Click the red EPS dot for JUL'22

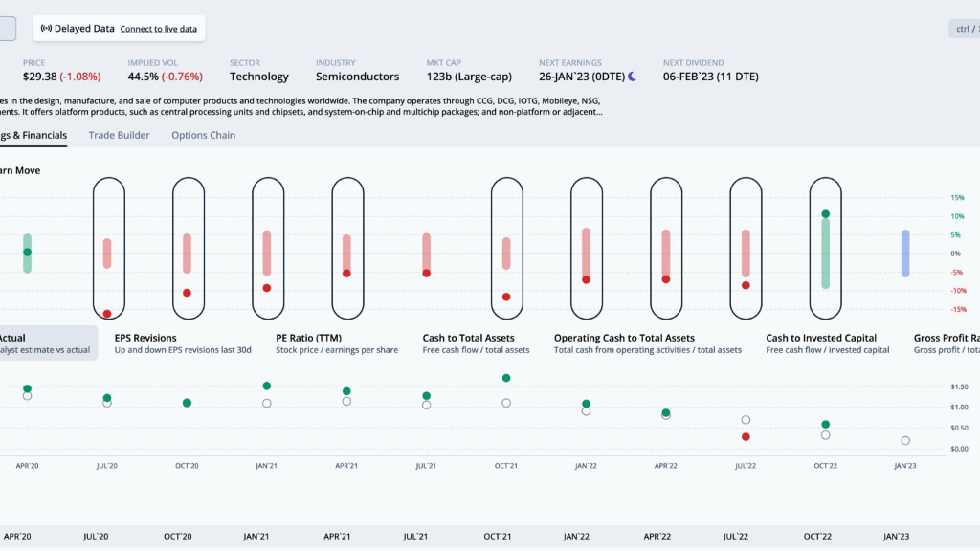tap(746, 436)
